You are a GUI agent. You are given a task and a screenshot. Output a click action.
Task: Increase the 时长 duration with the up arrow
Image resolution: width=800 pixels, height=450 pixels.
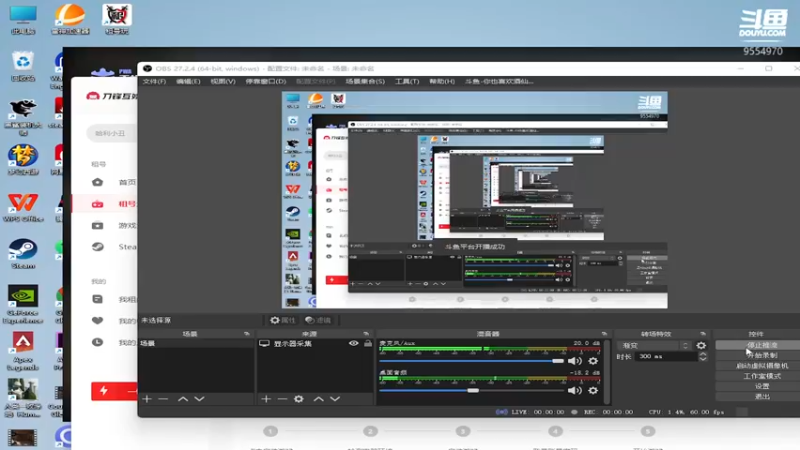click(703, 354)
